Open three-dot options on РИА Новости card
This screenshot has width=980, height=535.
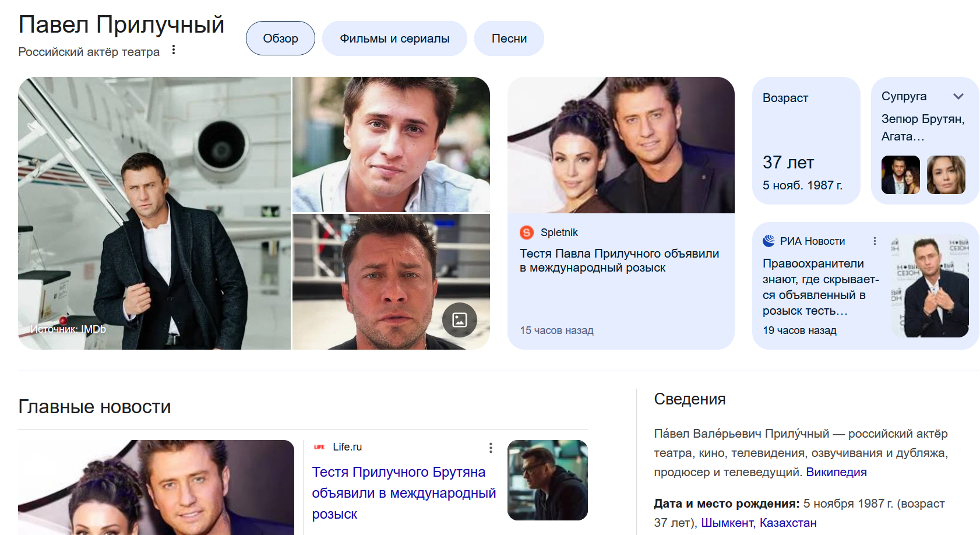click(x=875, y=241)
